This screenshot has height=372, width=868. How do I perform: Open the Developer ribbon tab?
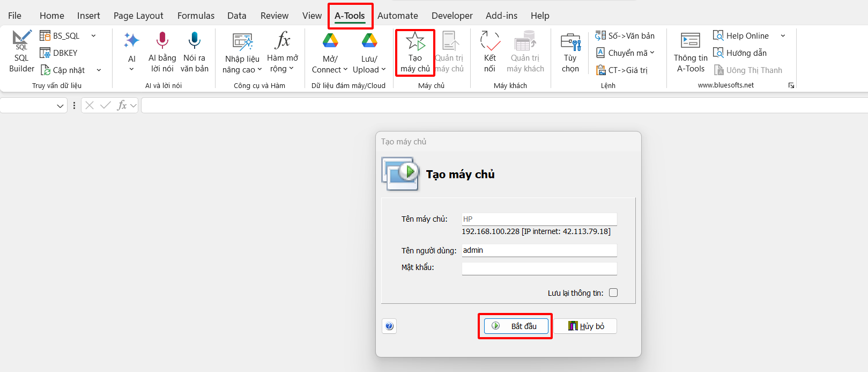(452, 16)
